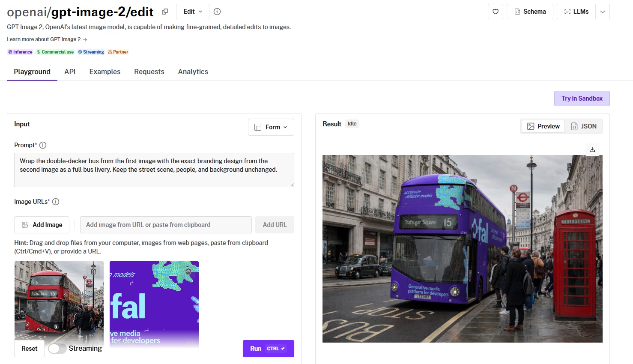Delete the red bus input image

tap(93, 270)
